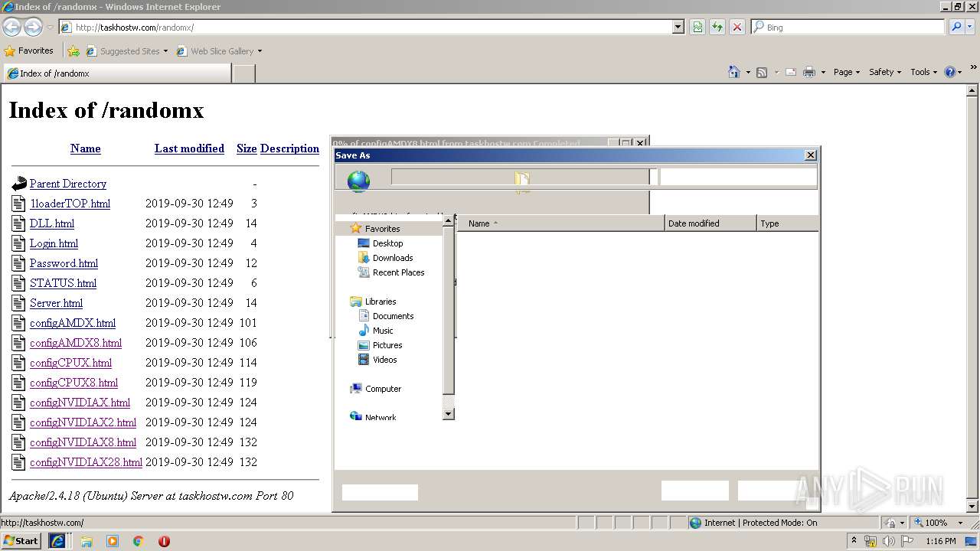The image size is (980, 551).
Task: Select Computer in Save As pane
Action: (383, 389)
